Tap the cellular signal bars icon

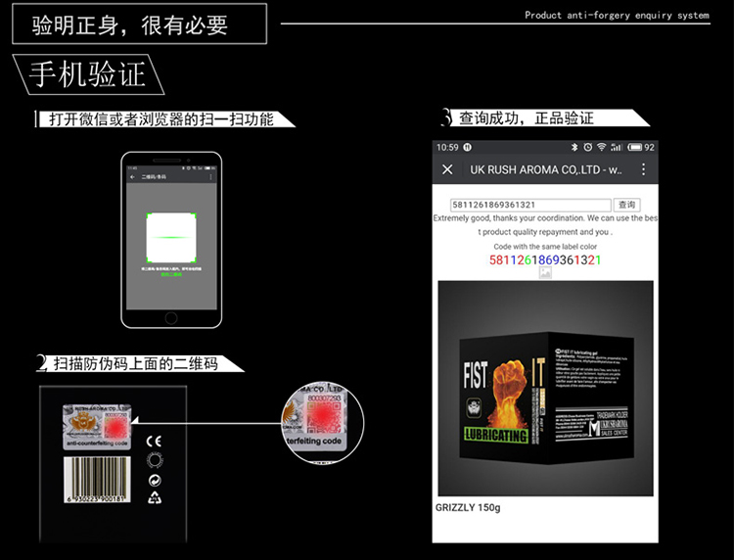pyautogui.click(x=616, y=147)
